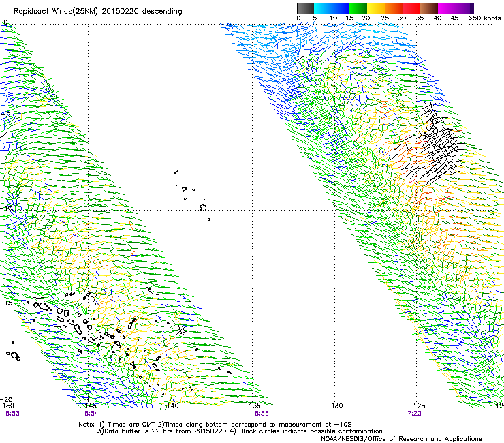
Task: Click the longitude label '-135'
Action: point(252,406)
